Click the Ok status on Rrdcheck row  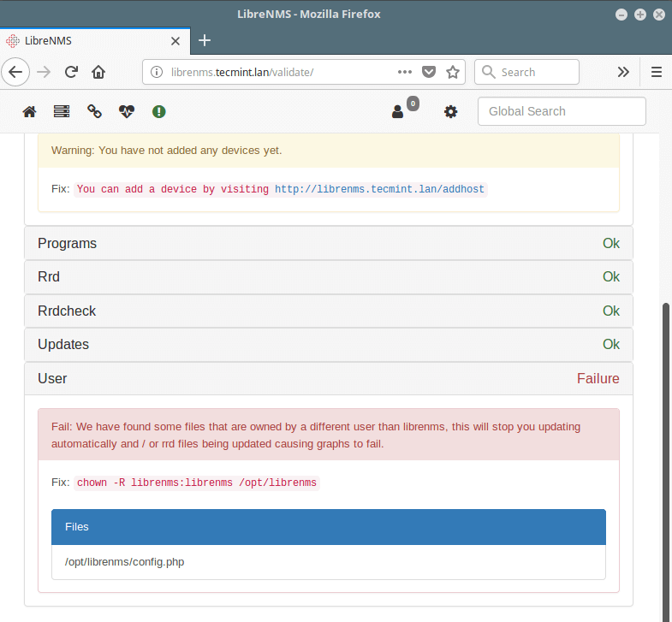click(x=611, y=311)
